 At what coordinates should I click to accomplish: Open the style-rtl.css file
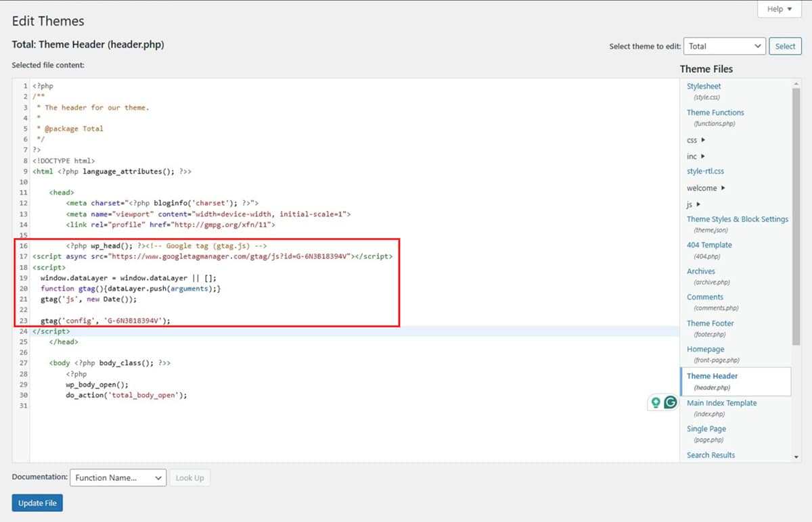click(x=705, y=171)
